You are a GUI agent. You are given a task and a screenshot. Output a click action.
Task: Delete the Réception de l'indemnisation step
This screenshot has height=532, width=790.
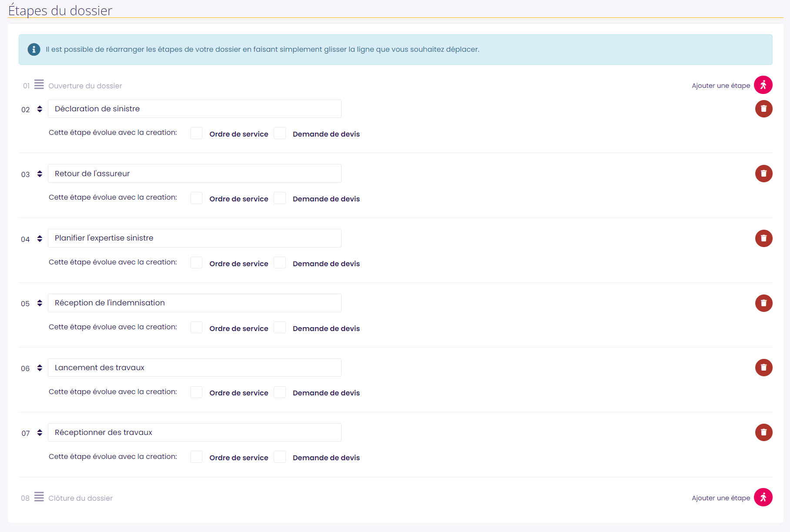click(763, 303)
